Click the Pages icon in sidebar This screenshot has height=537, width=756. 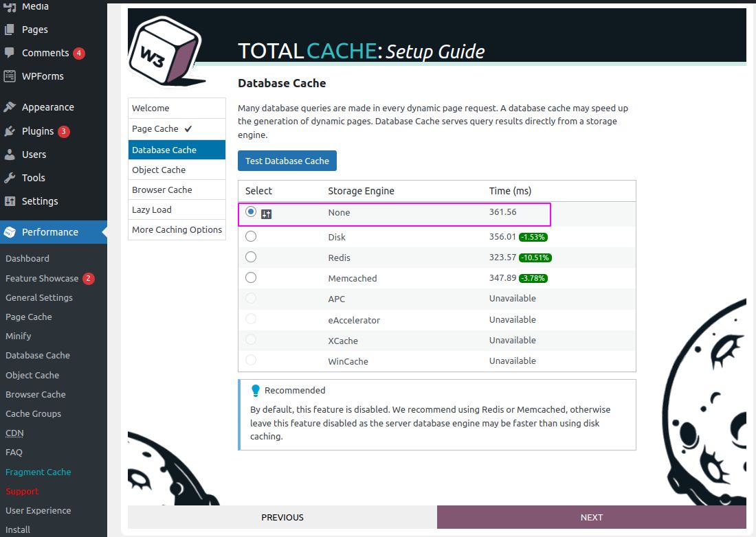coord(10,30)
